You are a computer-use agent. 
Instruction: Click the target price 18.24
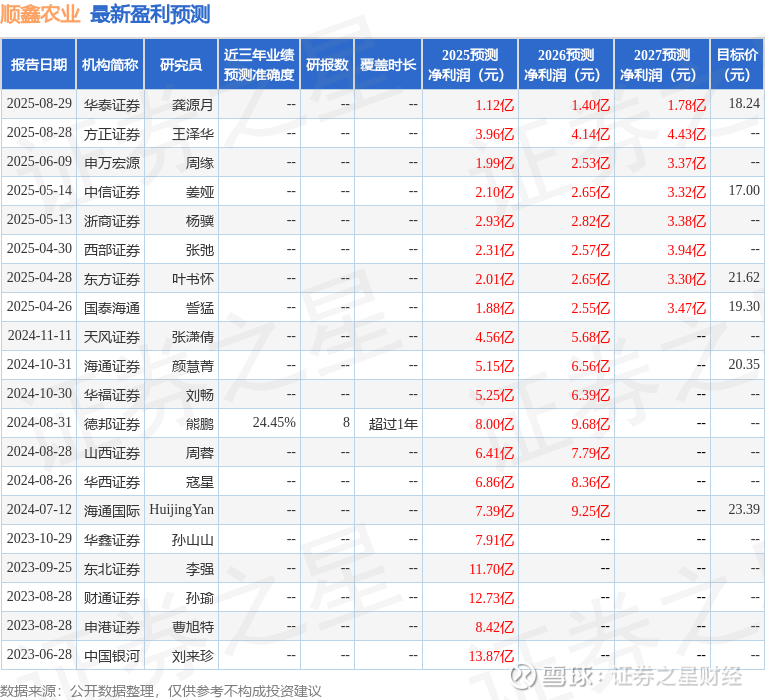tap(744, 103)
